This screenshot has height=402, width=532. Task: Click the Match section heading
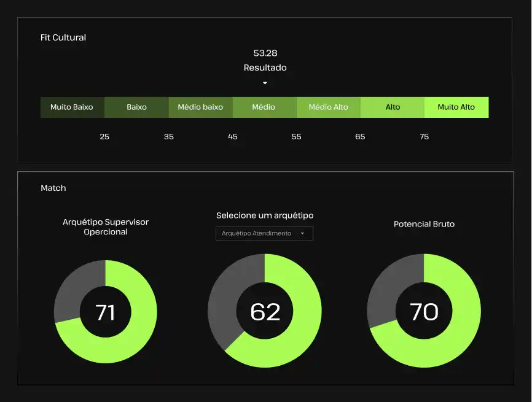[x=53, y=188]
